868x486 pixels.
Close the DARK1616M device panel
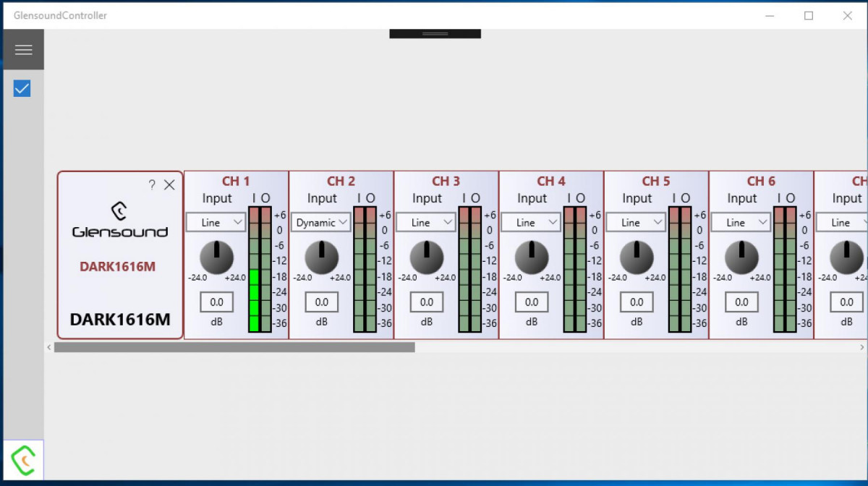[x=169, y=185]
